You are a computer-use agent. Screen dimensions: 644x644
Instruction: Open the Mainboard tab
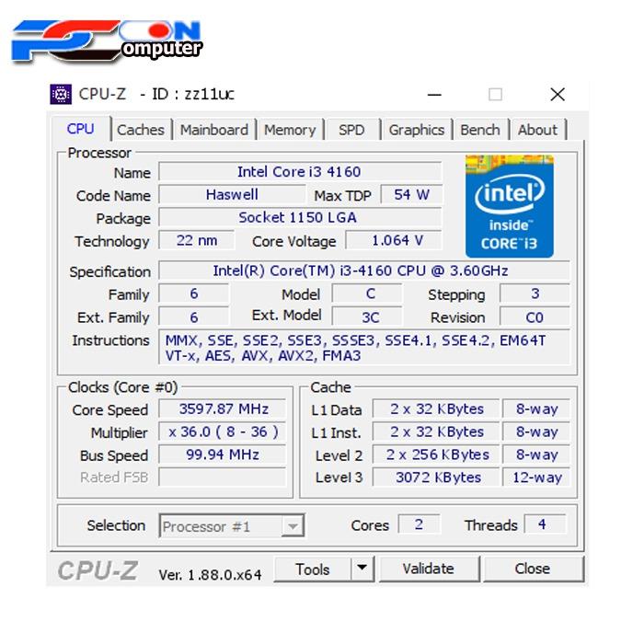213,130
